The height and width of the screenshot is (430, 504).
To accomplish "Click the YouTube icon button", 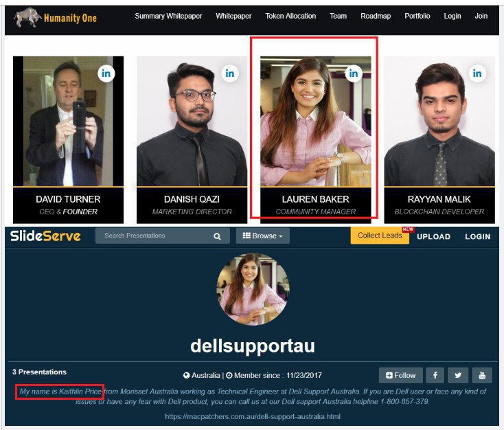I will click(482, 375).
